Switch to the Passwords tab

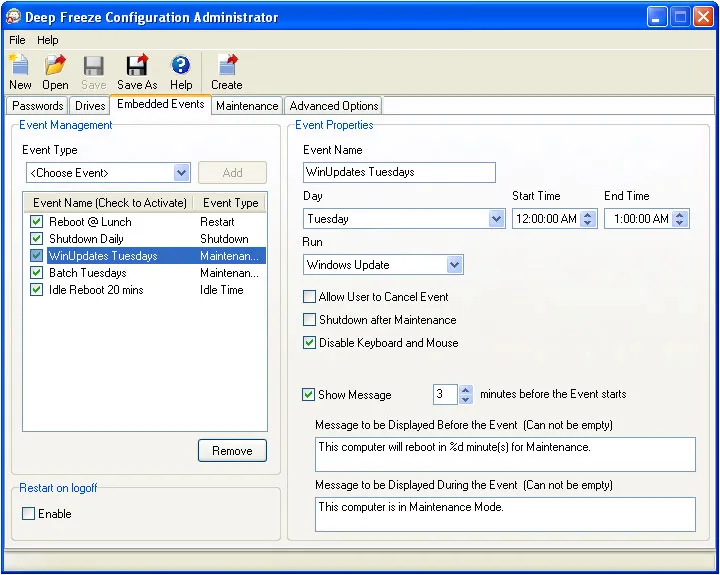(38, 106)
